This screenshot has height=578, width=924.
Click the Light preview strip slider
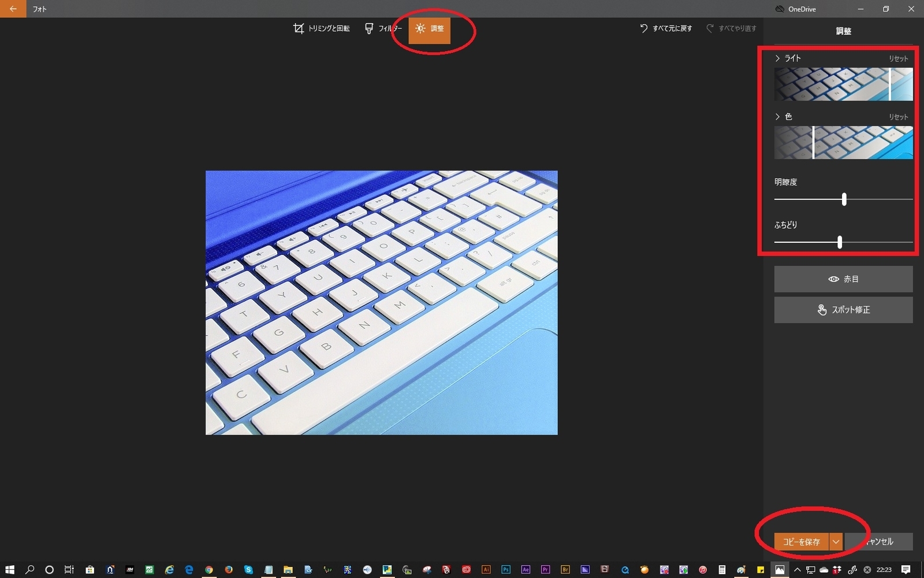coord(843,84)
